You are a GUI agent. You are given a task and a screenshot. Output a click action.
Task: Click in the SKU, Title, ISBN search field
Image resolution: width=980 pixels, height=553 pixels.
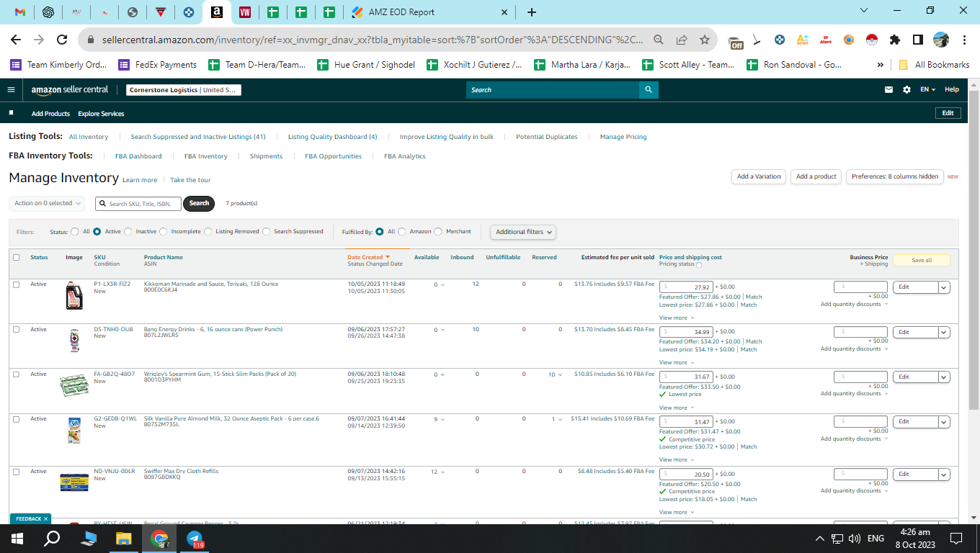click(x=138, y=204)
